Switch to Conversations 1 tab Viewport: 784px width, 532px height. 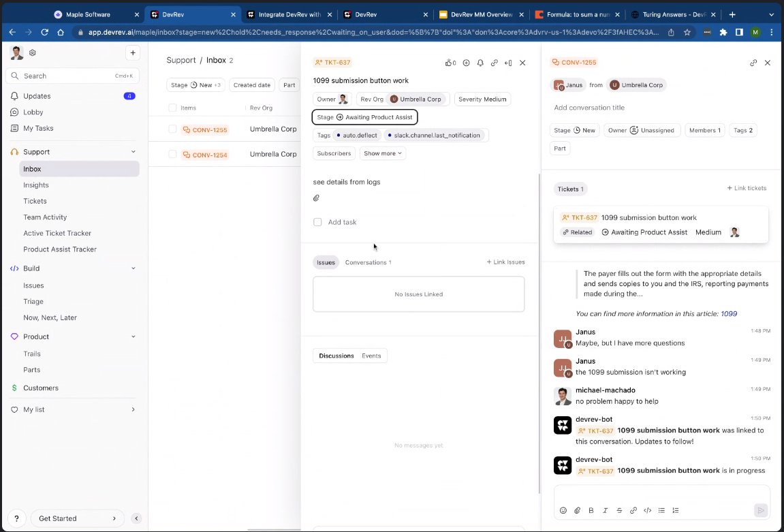coord(368,262)
